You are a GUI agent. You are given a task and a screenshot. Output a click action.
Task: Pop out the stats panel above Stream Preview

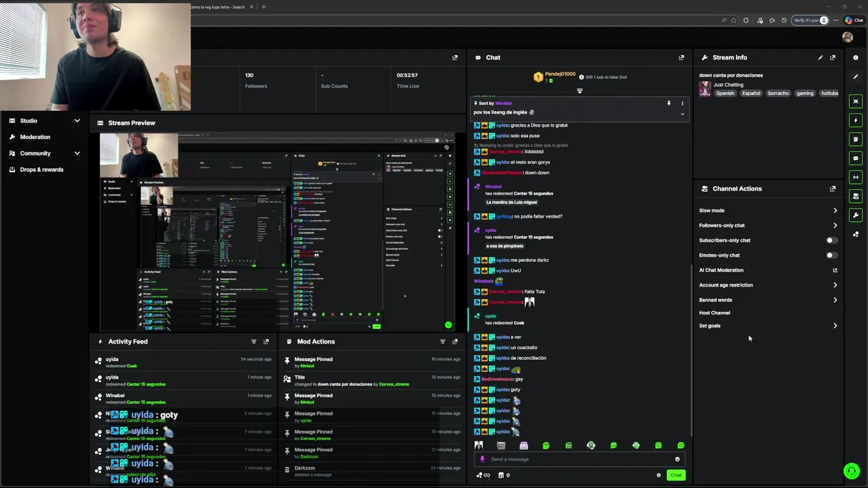click(x=455, y=58)
